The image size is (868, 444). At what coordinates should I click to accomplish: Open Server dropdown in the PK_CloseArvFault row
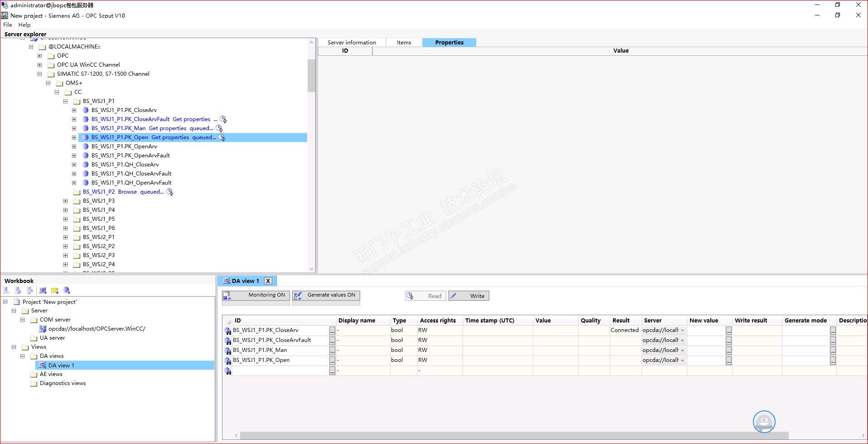pos(682,340)
